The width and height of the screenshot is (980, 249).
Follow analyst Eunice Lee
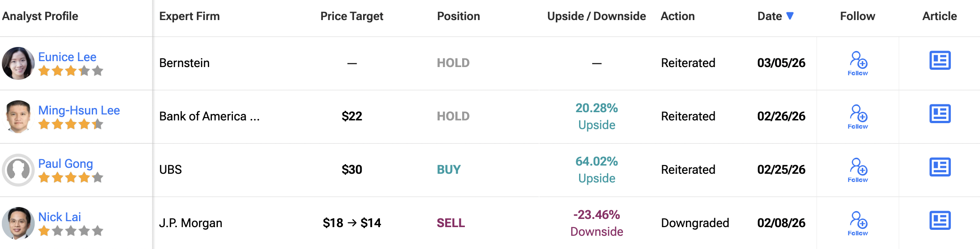[858, 63]
